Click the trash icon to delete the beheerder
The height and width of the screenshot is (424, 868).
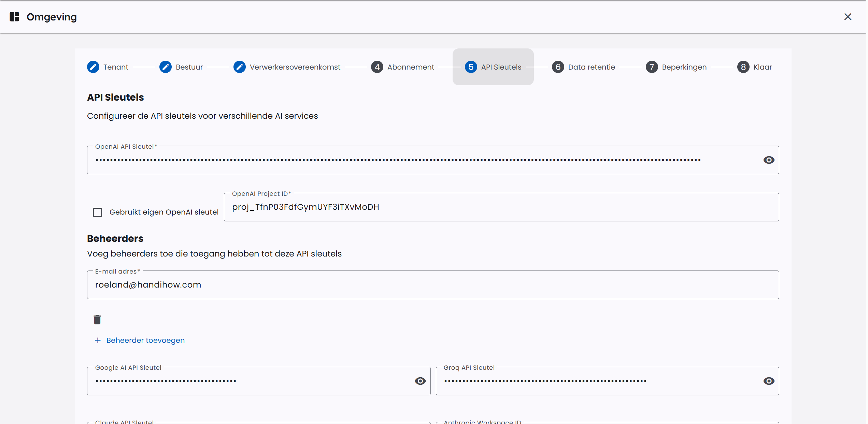97,319
